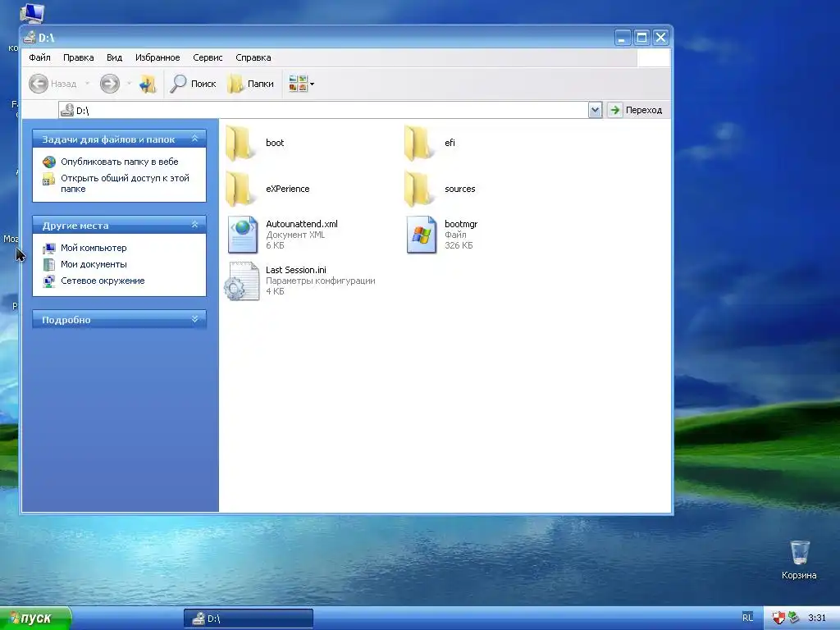Open the Правка menu
Viewport: 840px width, 630px height.
[x=78, y=57]
